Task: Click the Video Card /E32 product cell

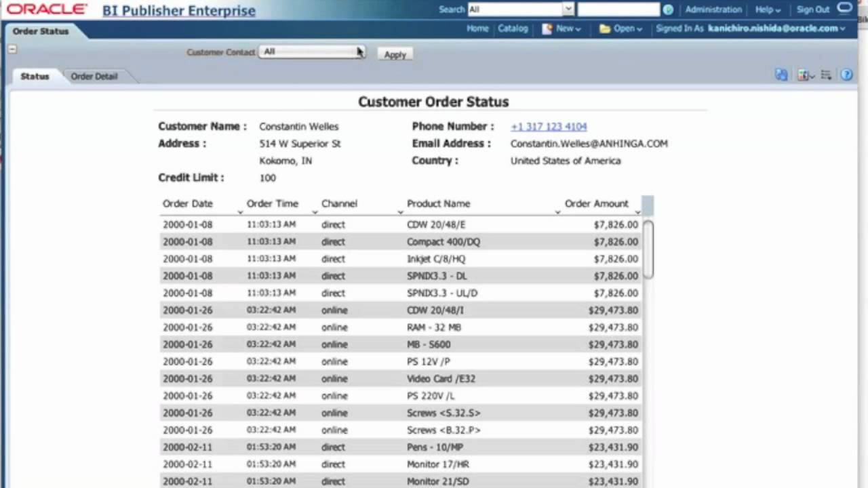Action: [x=441, y=379]
